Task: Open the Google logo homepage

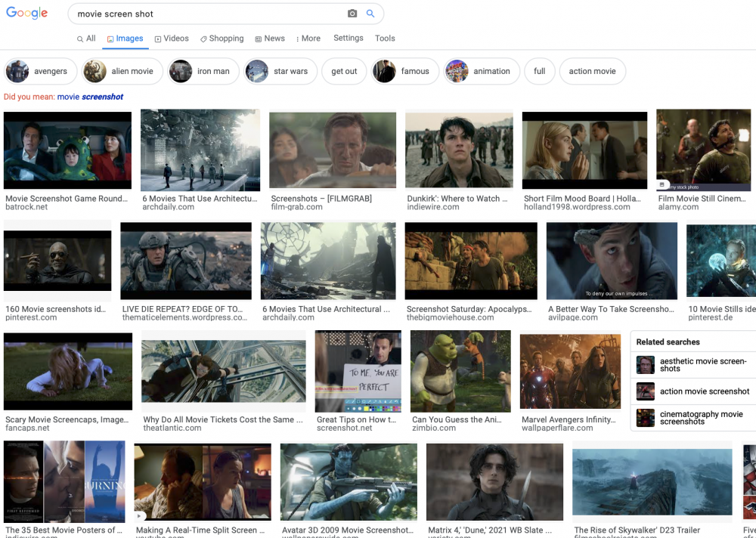Action: tap(27, 14)
